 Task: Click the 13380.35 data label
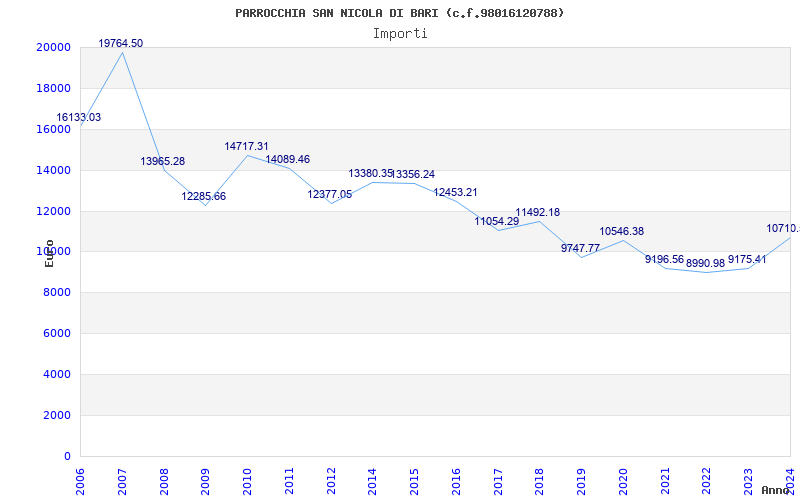click(x=371, y=173)
